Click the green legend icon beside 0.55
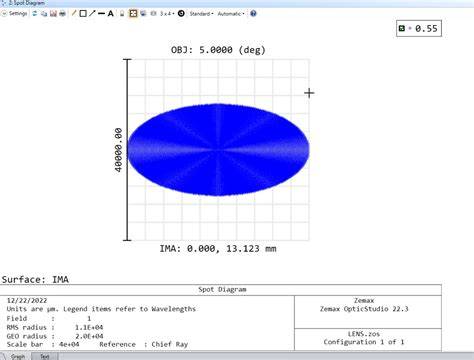 pyautogui.click(x=402, y=28)
